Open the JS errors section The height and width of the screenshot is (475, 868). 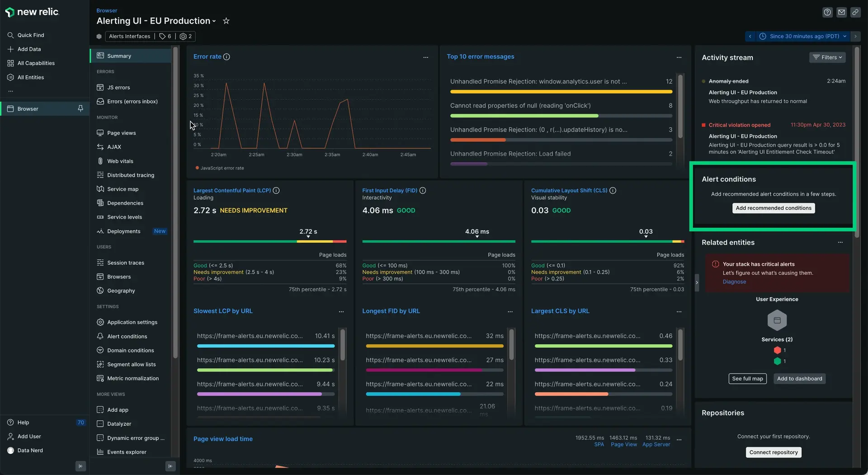click(x=118, y=87)
